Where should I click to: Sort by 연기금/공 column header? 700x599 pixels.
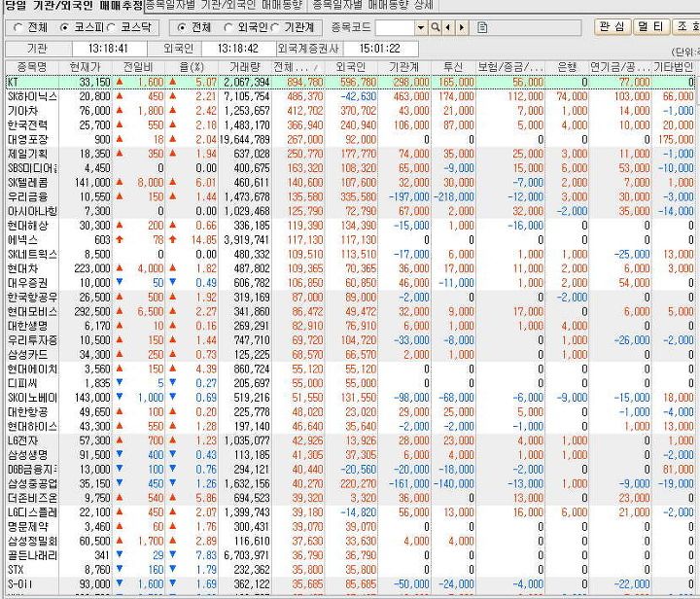coord(620,67)
